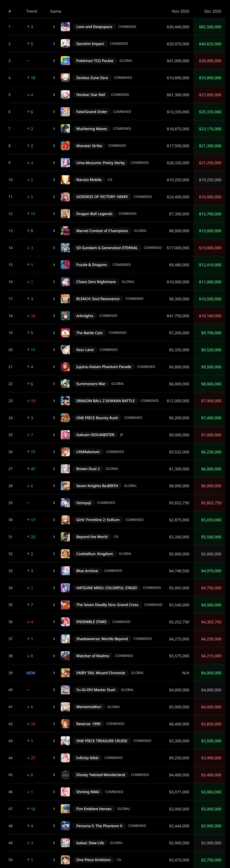Click the One Piece Ambition game icon

[x=65, y=860]
